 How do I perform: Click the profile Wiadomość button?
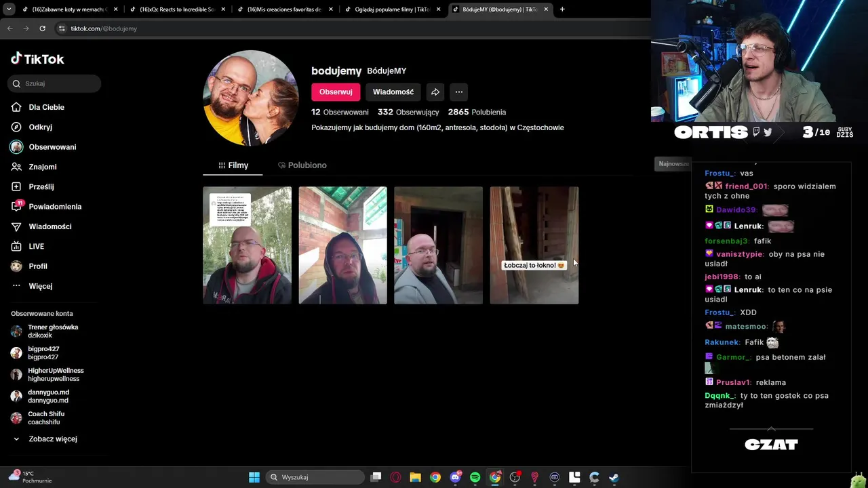point(393,92)
